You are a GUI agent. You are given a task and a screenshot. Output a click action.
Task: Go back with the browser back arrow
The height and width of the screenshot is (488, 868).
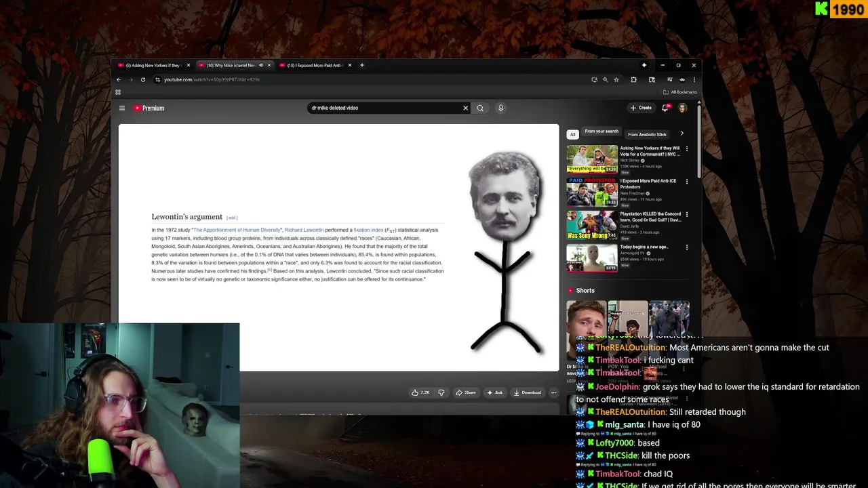pyautogui.click(x=119, y=79)
